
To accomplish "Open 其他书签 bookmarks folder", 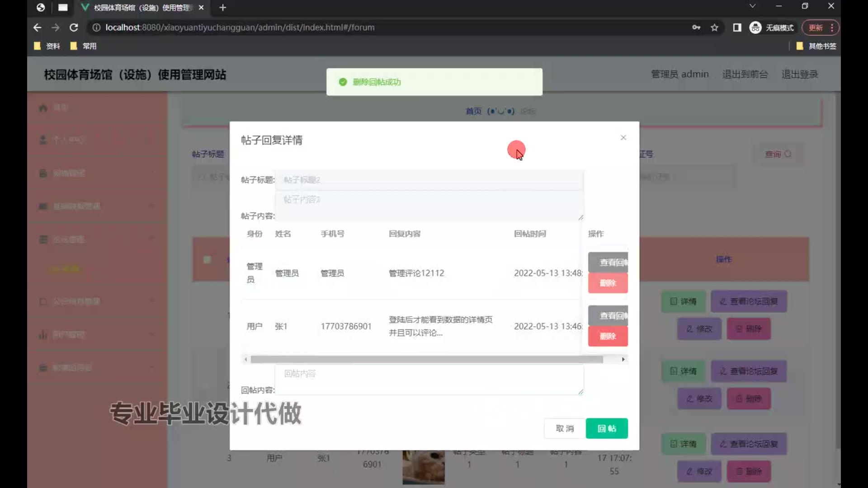I will point(816,46).
